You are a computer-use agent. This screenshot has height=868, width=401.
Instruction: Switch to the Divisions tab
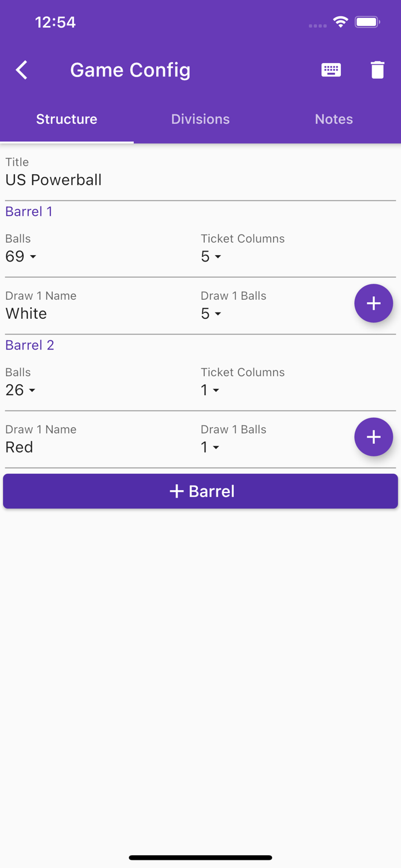200,119
